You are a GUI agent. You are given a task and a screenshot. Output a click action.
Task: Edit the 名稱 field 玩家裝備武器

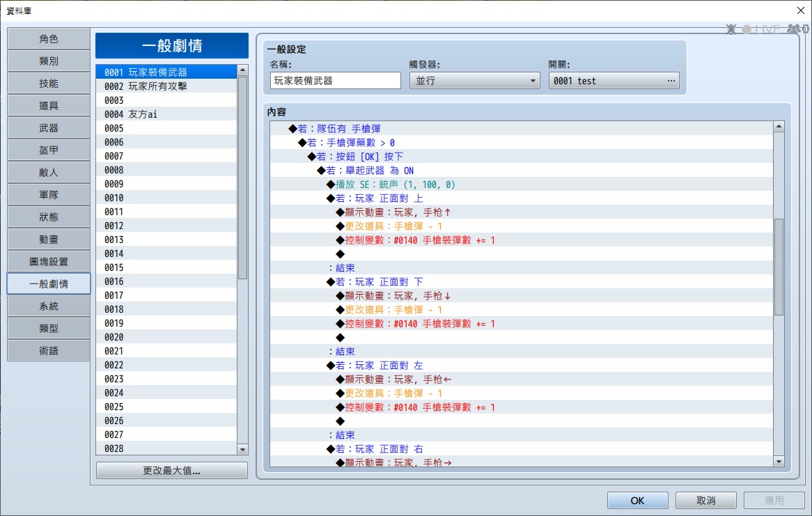coord(336,81)
